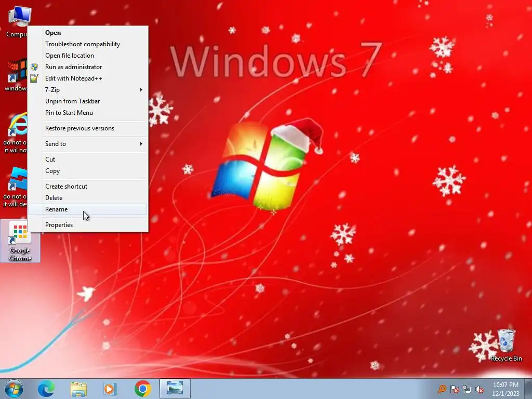Image resolution: width=532 pixels, height=399 pixels.
Task: Click Open file location entry
Action: click(x=87, y=56)
